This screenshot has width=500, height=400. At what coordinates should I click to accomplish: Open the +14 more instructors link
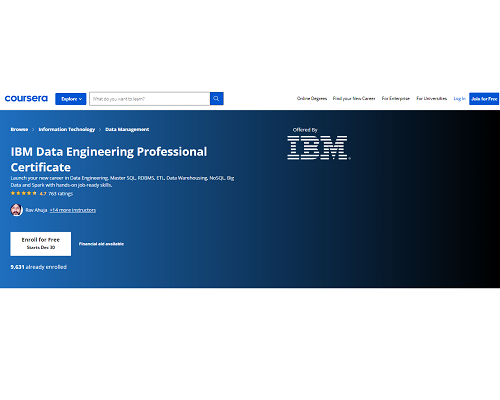pyautogui.click(x=73, y=210)
